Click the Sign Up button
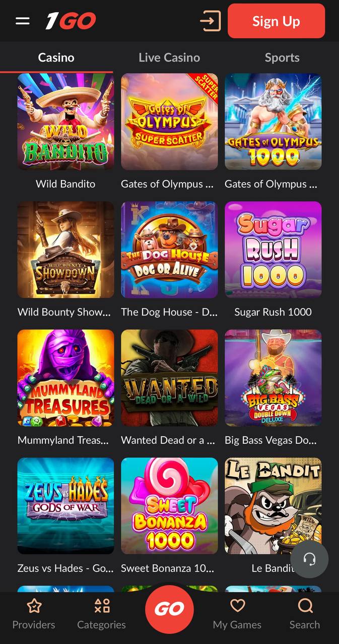 pyautogui.click(x=276, y=21)
